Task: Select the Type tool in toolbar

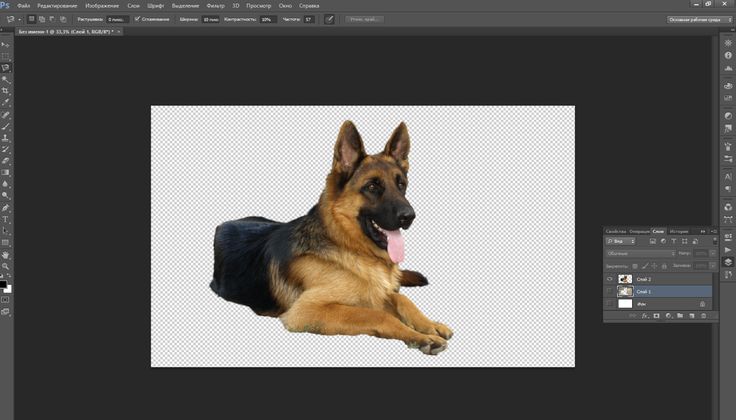Action: 5,219
